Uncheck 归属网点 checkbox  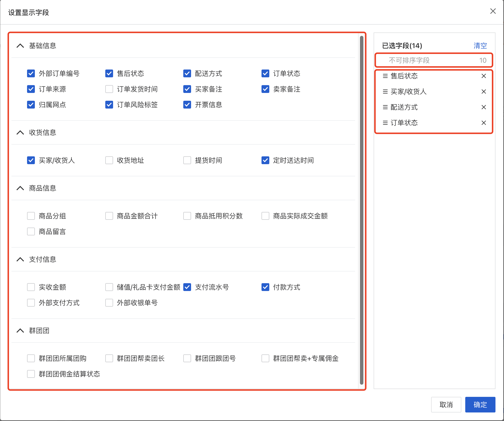(31, 105)
